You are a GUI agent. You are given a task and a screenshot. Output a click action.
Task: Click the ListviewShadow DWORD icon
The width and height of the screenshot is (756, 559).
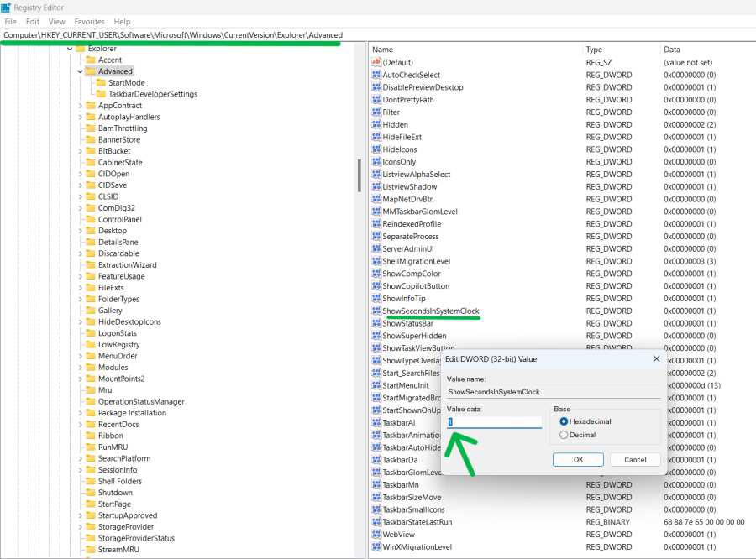point(376,186)
